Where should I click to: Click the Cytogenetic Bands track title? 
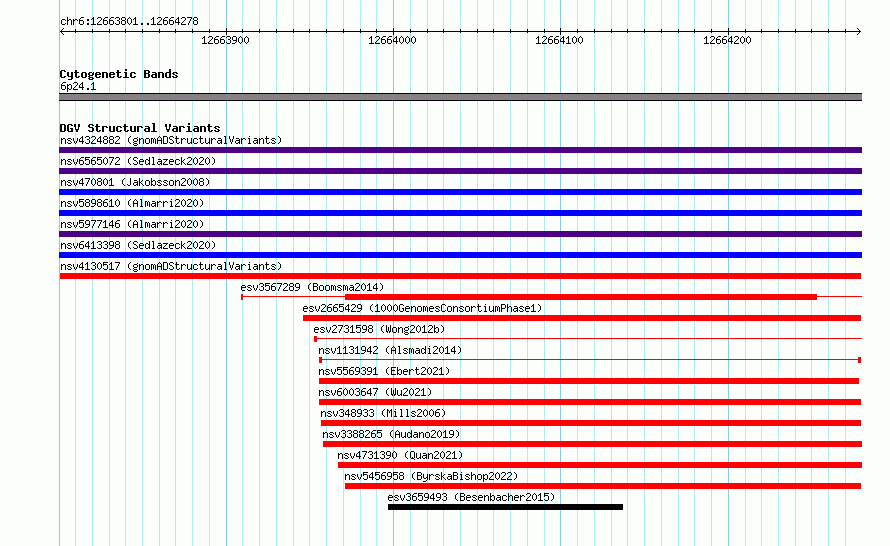coord(119,74)
